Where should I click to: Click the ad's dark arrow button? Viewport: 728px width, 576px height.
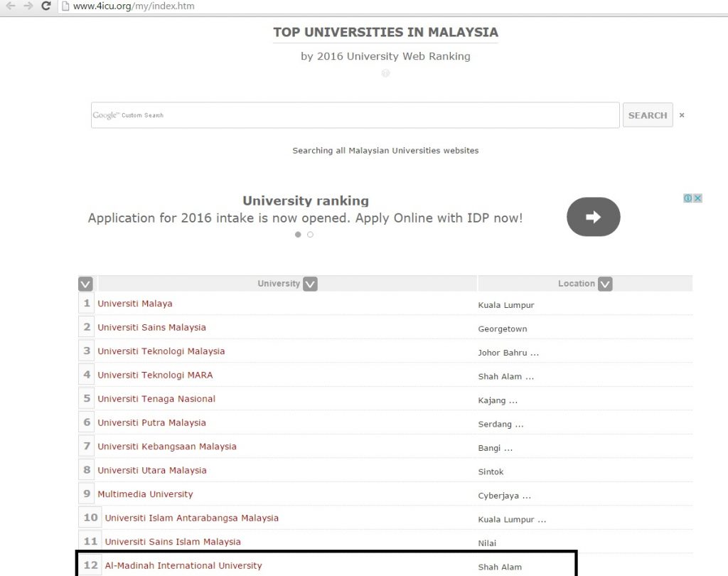click(x=593, y=217)
